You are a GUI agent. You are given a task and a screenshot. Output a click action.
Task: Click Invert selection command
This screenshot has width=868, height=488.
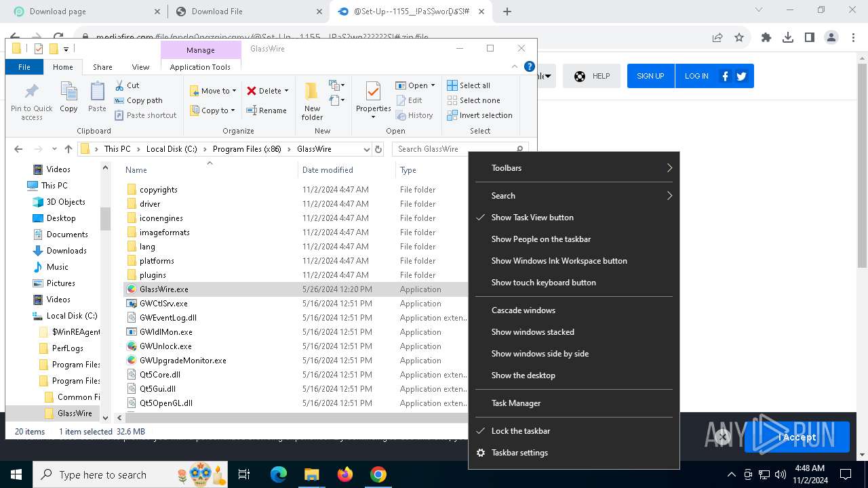coord(479,115)
